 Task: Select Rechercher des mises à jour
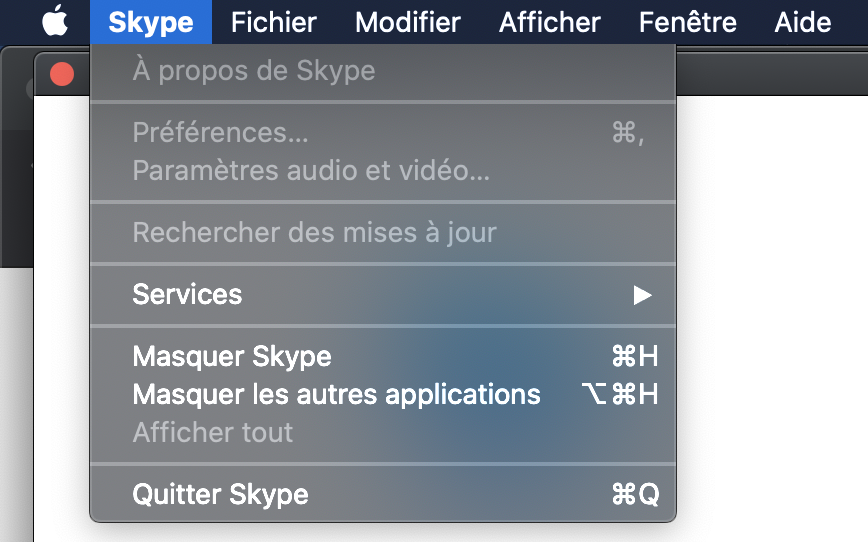point(314,233)
